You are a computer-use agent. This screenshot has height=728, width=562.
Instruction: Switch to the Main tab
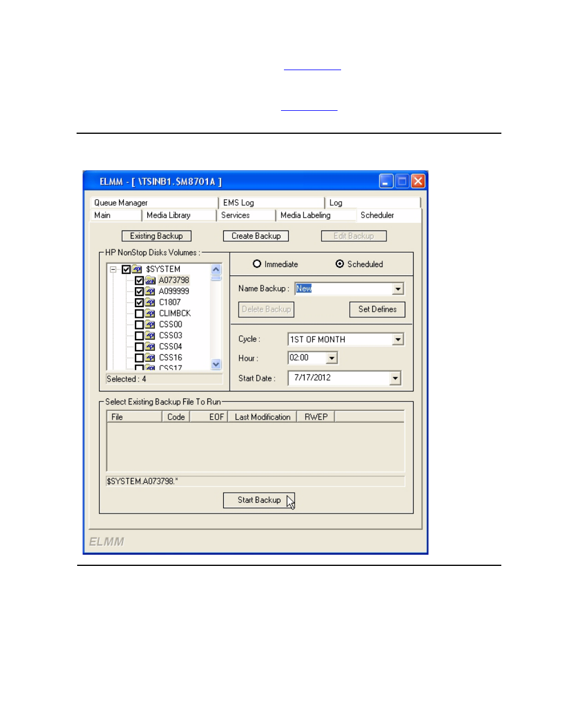(115, 215)
